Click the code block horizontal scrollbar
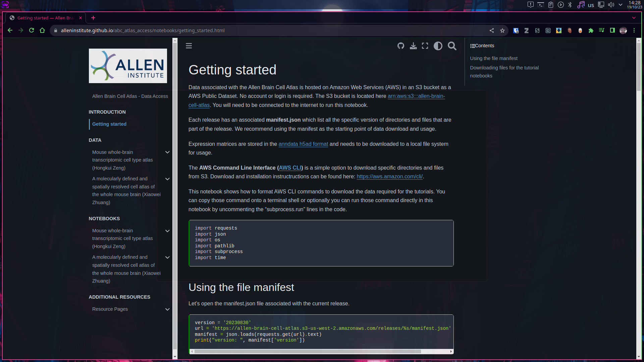This screenshot has width=644, height=362. click(x=307, y=352)
